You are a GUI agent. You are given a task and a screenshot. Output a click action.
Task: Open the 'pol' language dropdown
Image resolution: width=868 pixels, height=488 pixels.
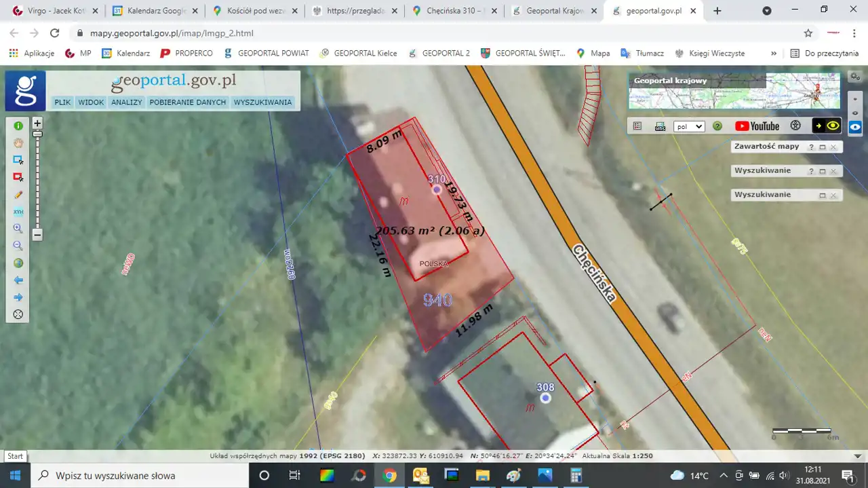coord(689,126)
